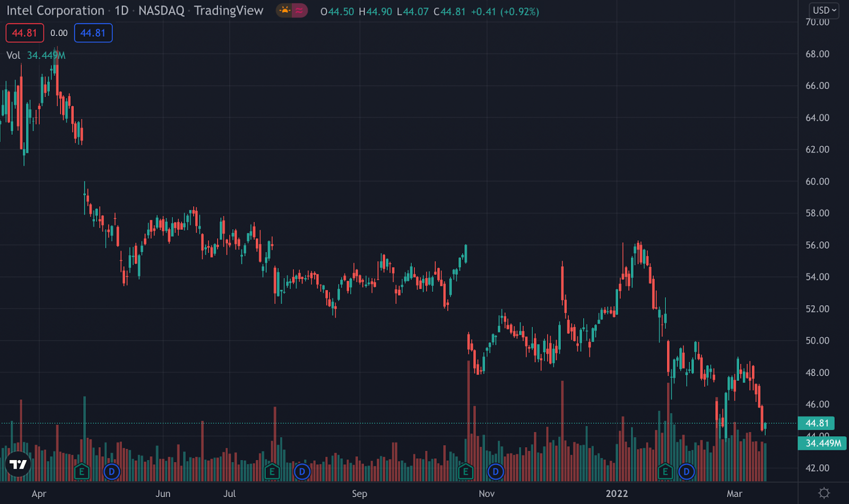Click the 48.00 price axis label
Viewport: 849px width, 504px height.
pyautogui.click(x=817, y=372)
